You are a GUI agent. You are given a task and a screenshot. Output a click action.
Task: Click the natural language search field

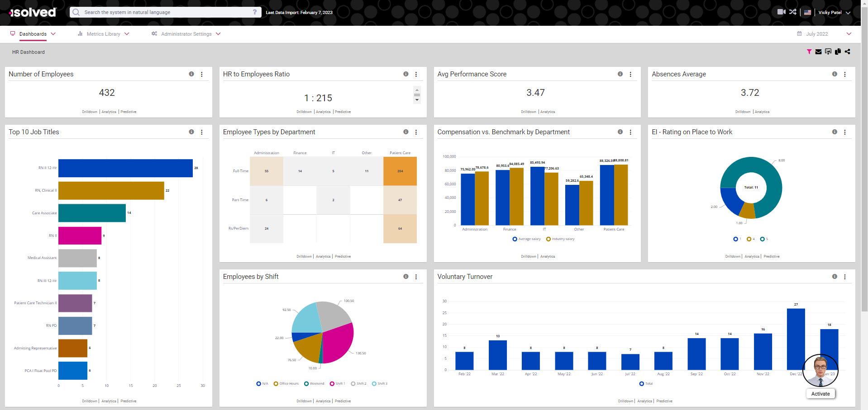point(165,12)
